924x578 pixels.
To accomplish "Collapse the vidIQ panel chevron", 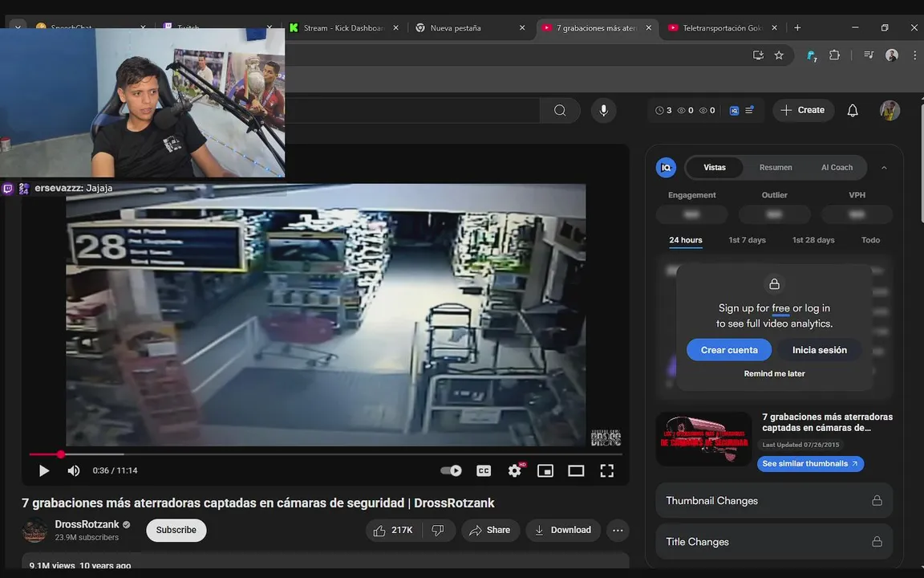I will pos(884,168).
